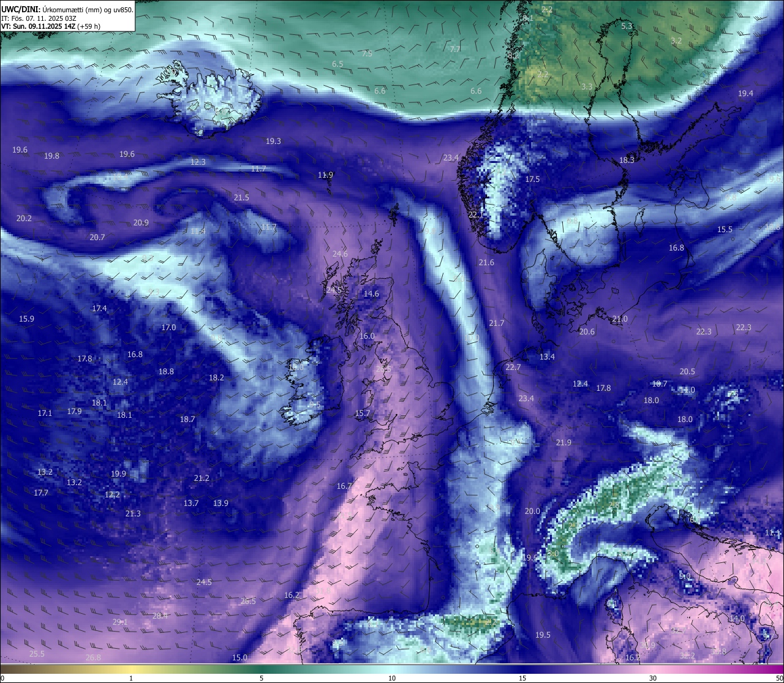Click the 5.3 value over northern Scandinavia
Viewport: 784px width, 683px height.
pyautogui.click(x=627, y=26)
